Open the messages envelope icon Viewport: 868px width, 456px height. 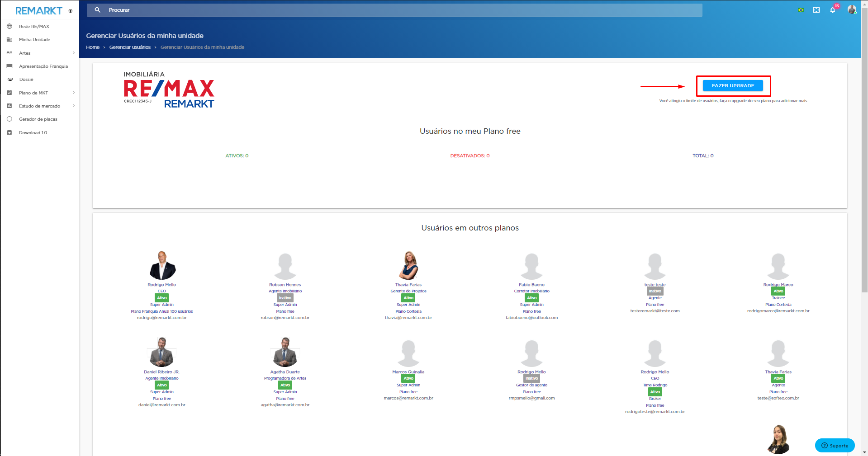(816, 9)
